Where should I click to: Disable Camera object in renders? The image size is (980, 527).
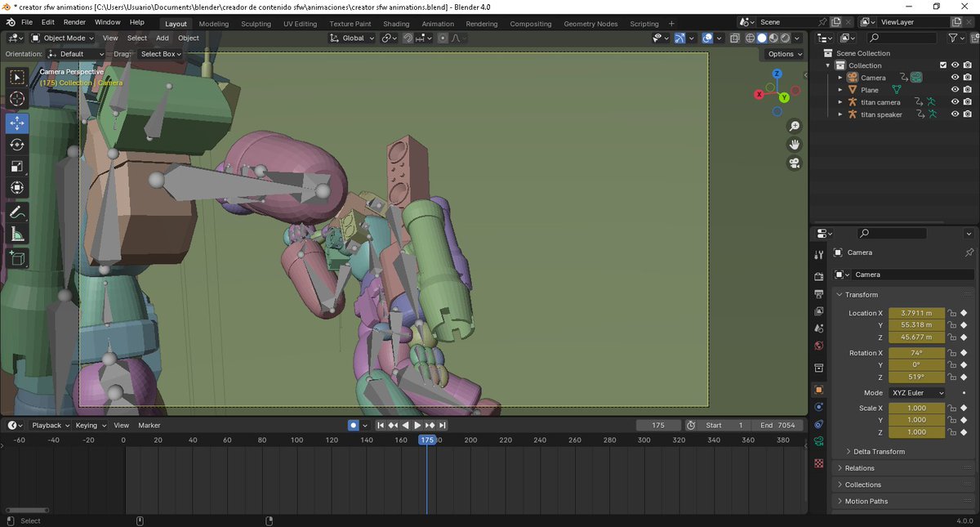coord(967,78)
